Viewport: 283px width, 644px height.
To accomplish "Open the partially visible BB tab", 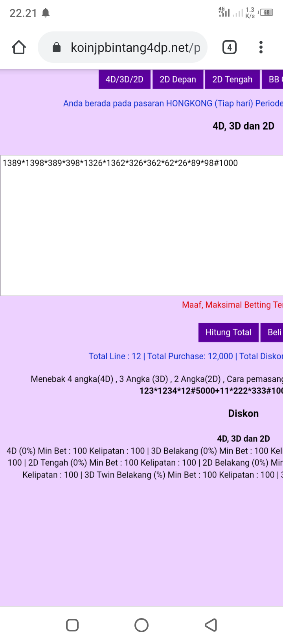I will [273, 79].
